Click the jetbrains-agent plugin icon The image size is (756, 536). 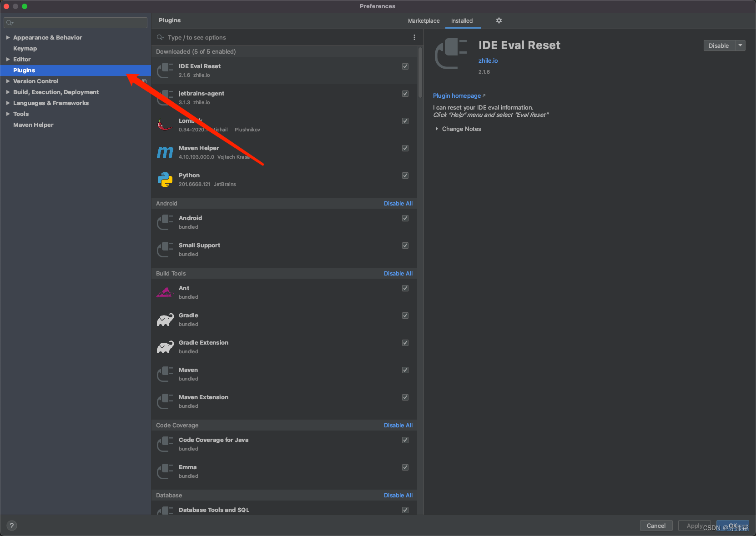(165, 98)
